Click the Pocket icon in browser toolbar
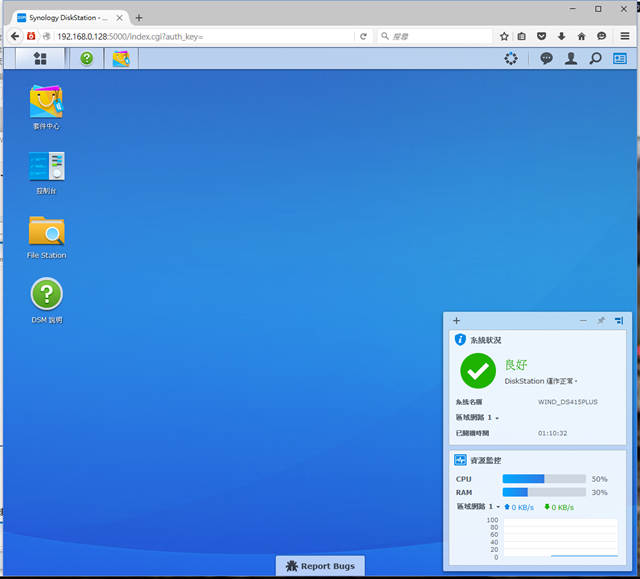 [x=541, y=36]
